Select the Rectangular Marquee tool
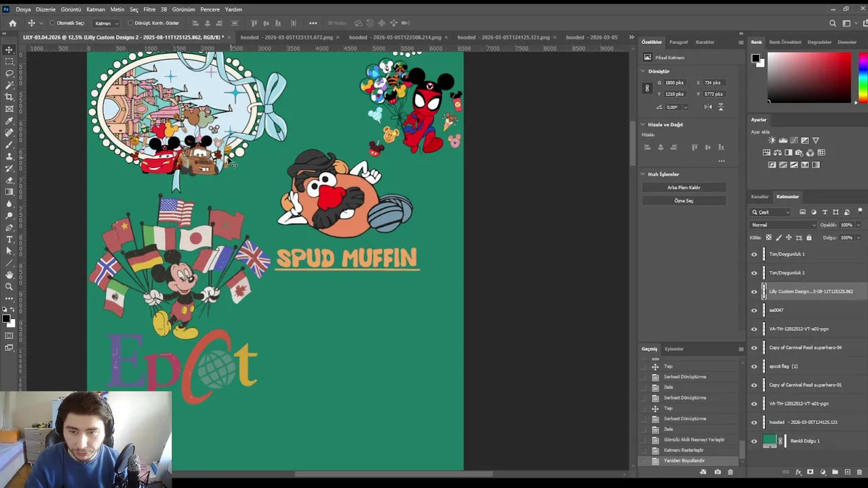Viewport: 868px width, 488px height. click(x=9, y=61)
